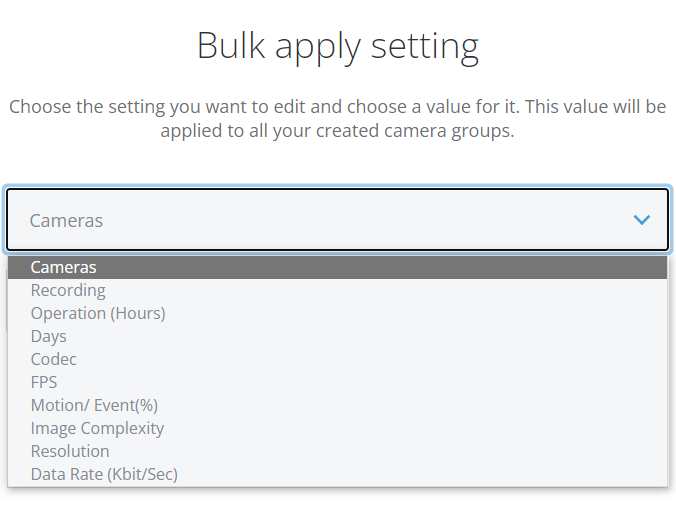The height and width of the screenshot is (518, 676).
Task: Collapse the setting dropdown using the blue chevron
Action: [x=642, y=220]
